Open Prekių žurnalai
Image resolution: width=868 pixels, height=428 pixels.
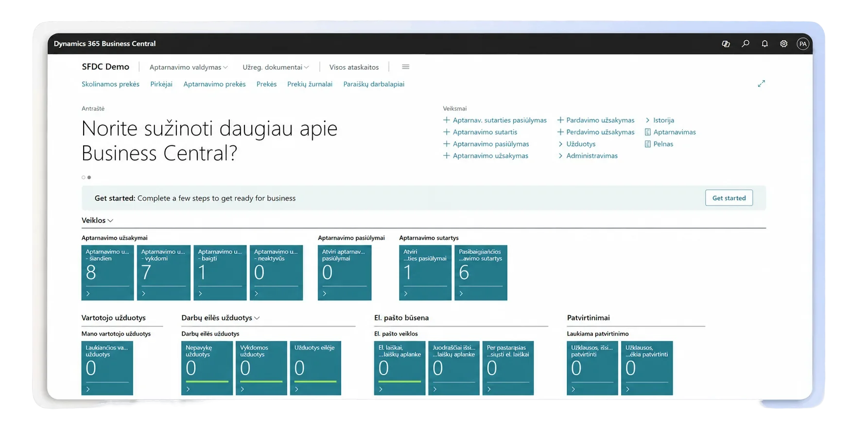(310, 84)
